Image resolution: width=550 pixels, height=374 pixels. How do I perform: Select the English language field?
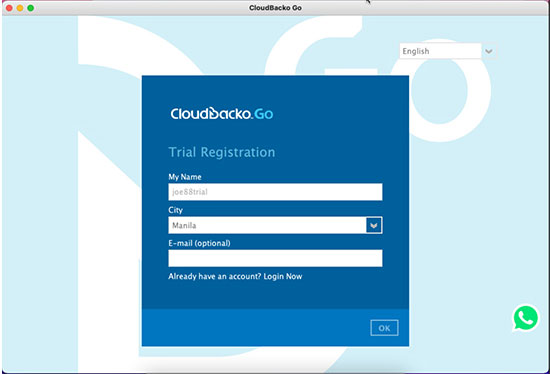point(440,51)
